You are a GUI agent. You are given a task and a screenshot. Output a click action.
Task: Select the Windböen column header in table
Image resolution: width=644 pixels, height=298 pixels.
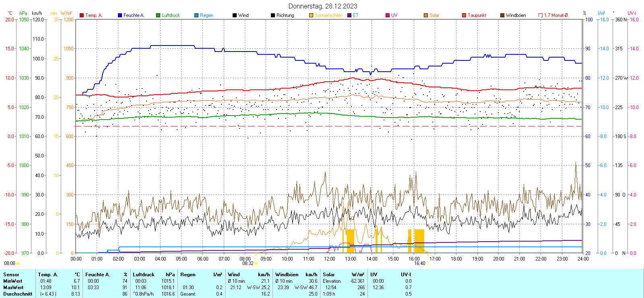pyautogui.click(x=287, y=275)
